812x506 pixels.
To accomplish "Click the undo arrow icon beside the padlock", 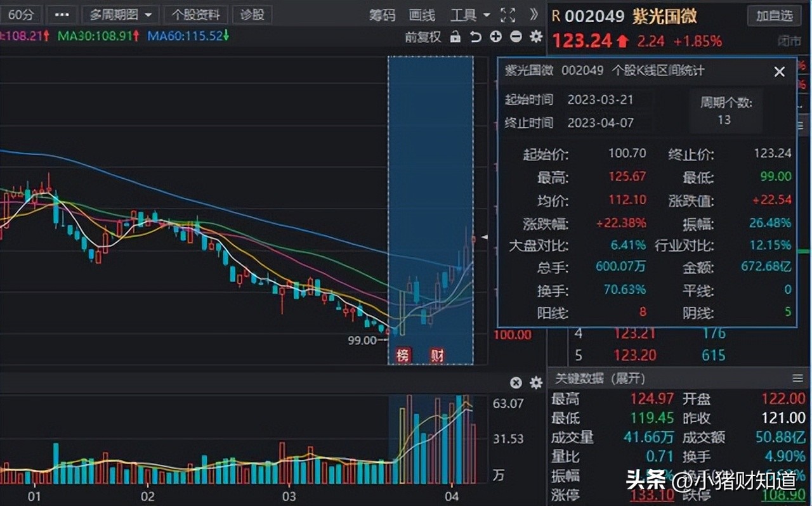I will [475, 37].
